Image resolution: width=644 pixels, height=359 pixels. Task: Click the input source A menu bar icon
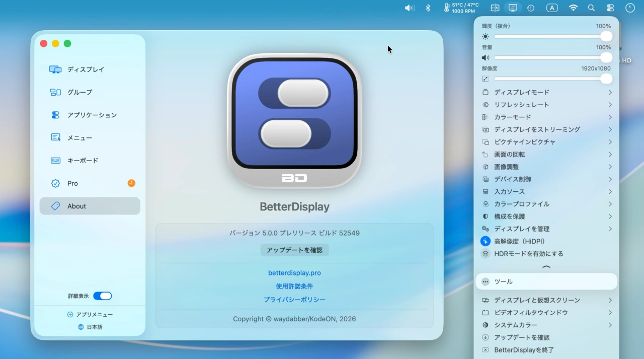coord(552,8)
